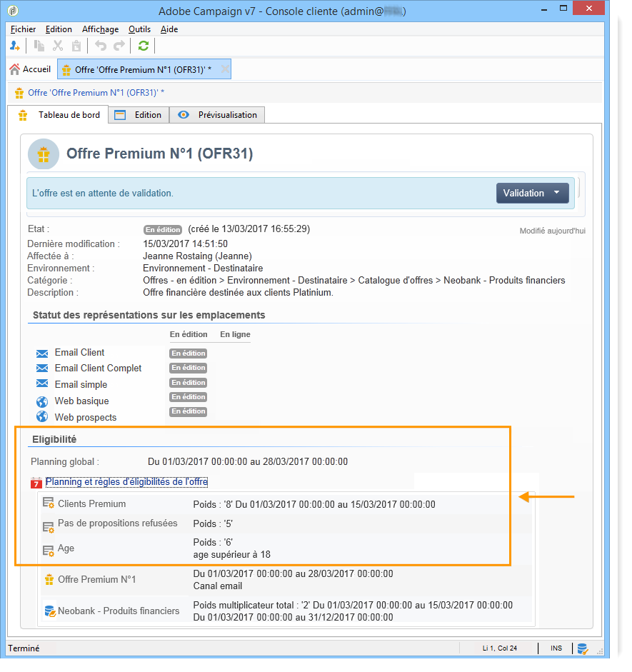Click the age supérieur à 18 text
632x672 pixels.
[232, 555]
